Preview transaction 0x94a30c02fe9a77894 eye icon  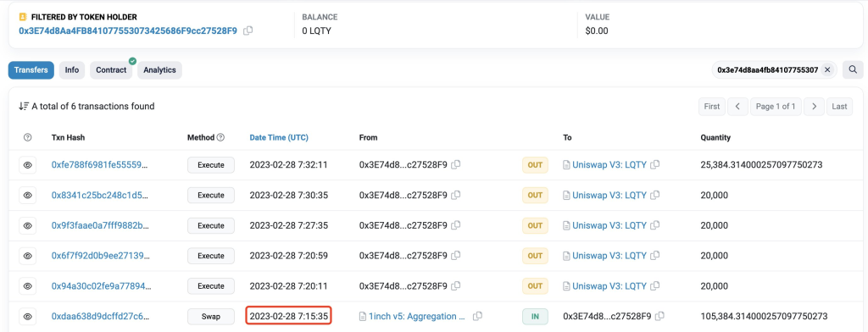28,286
